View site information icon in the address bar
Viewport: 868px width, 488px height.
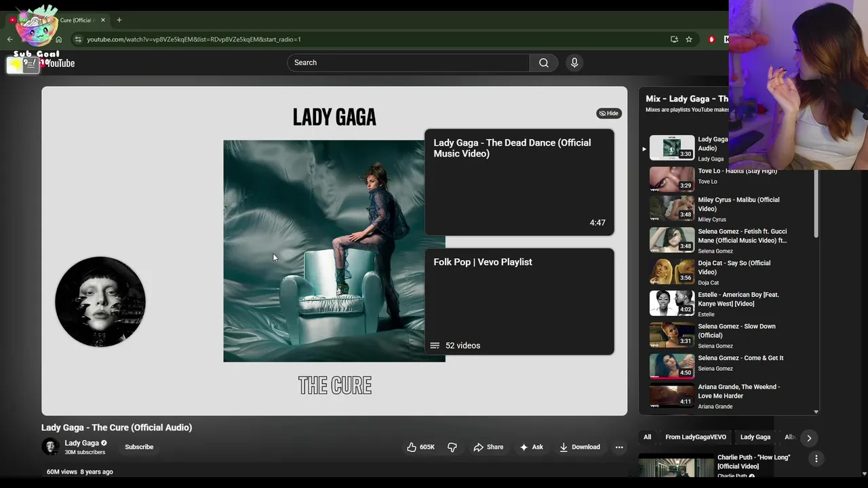point(78,39)
